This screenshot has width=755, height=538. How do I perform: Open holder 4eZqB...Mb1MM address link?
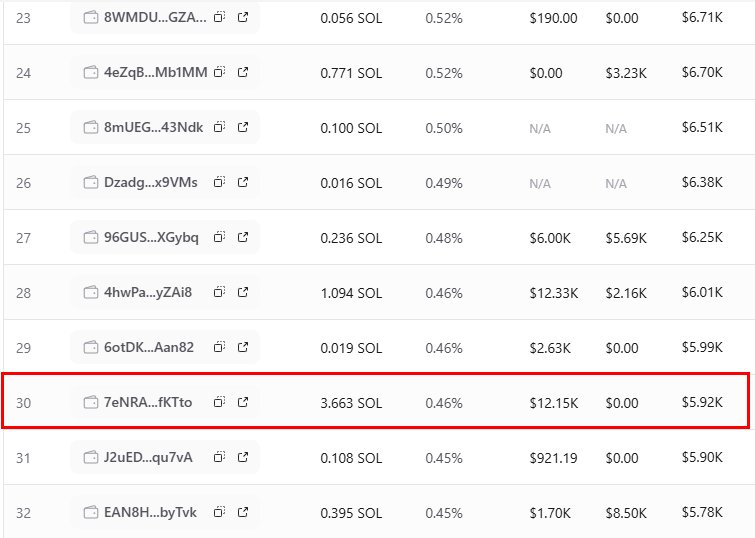[156, 72]
